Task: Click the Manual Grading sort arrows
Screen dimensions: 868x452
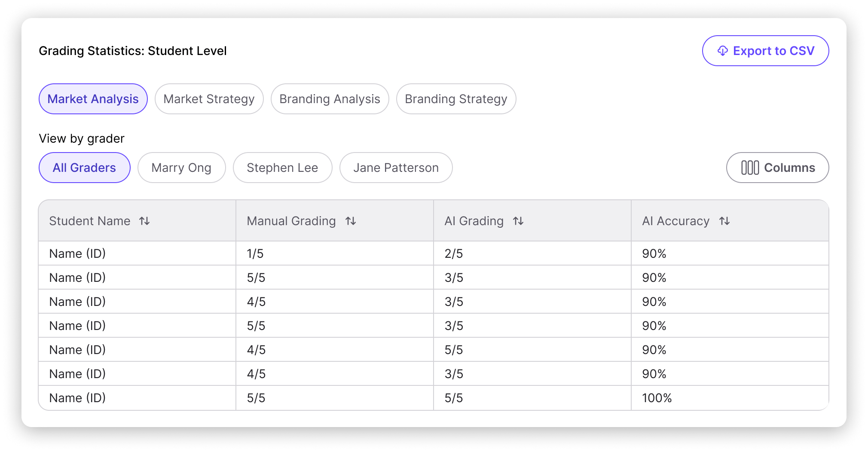Action: [x=351, y=221]
